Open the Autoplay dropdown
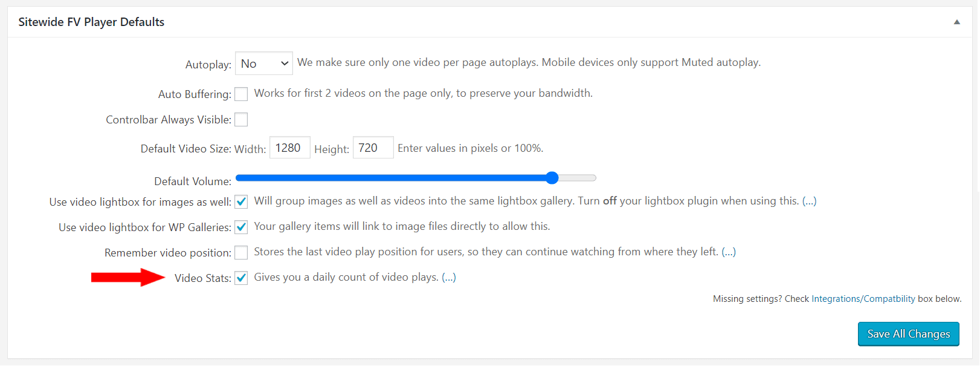This screenshot has height=366, width=980. pos(263,64)
